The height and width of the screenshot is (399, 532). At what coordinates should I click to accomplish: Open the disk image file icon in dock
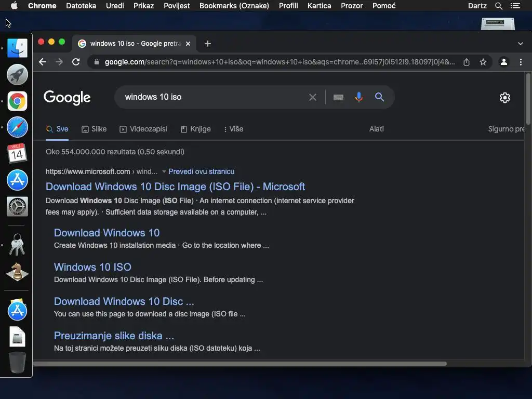[x=17, y=337]
